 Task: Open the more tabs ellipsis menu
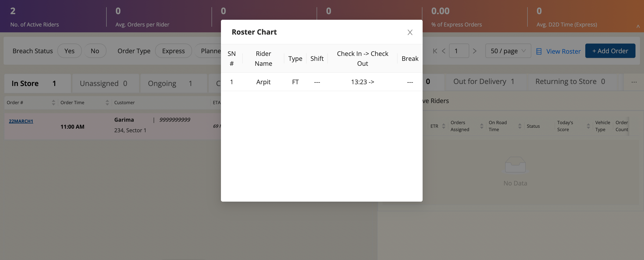(x=634, y=82)
